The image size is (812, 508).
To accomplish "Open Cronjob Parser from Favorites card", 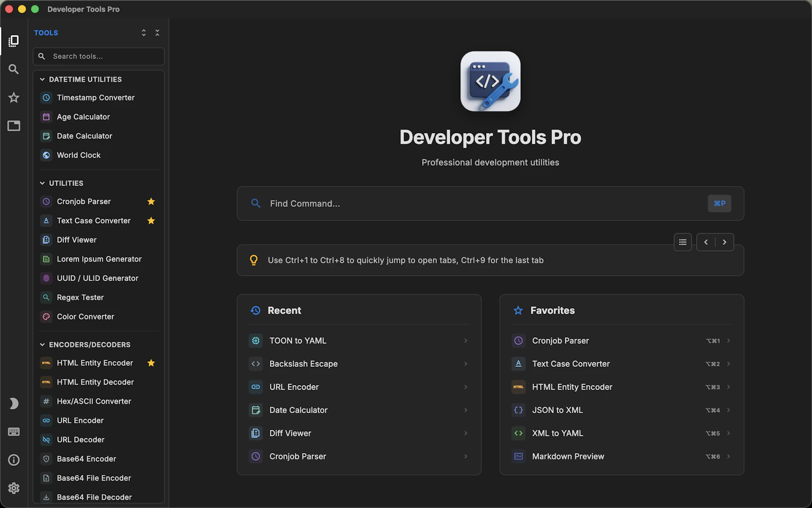I will tap(622, 341).
